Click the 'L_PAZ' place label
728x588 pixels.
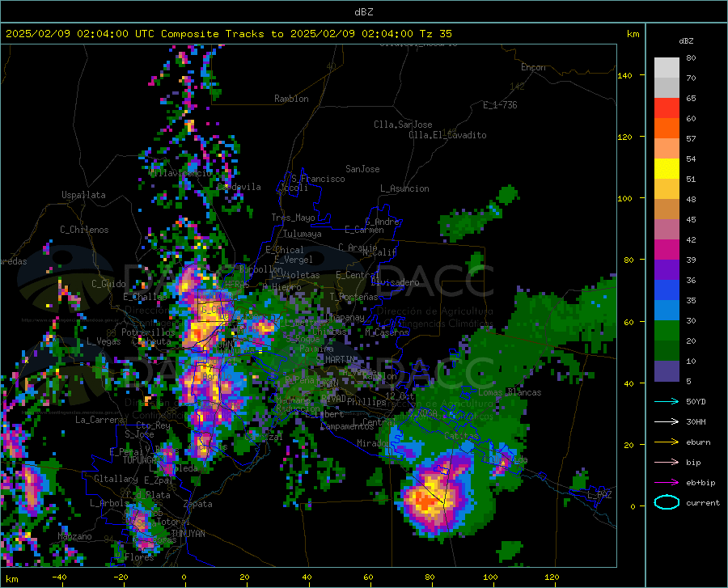pos(599,495)
